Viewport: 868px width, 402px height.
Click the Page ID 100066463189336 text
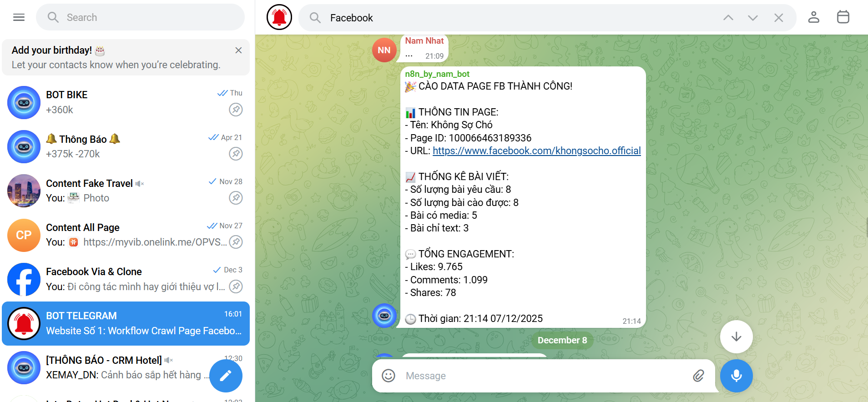click(469, 138)
